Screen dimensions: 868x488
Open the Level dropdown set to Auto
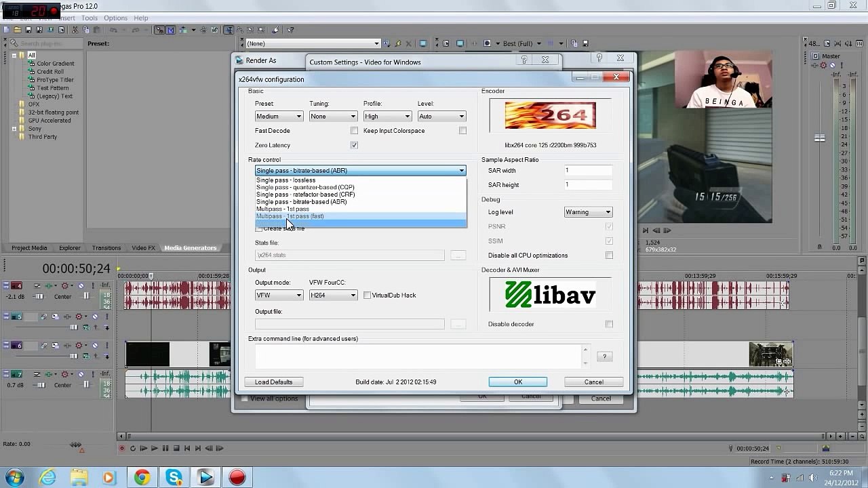[x=441, y=117]
